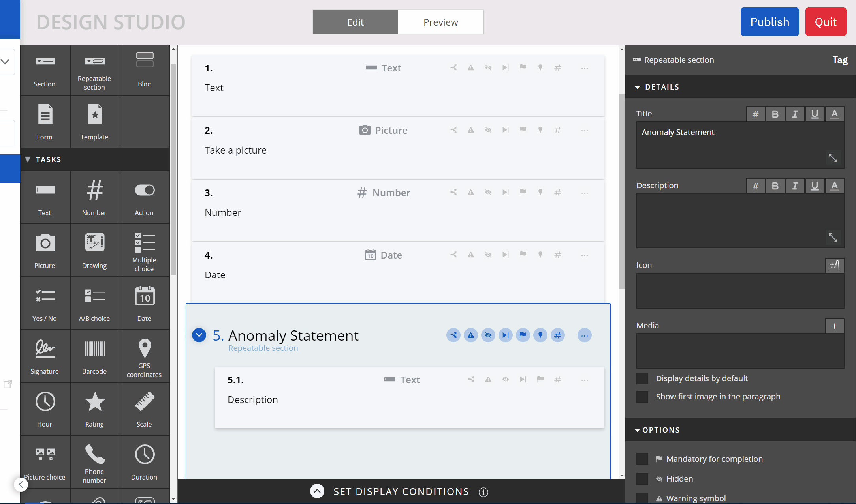This screenshot has height=504, width=856.
Task: Toggle warning symbol on Anomaly Statement header
Action: [x=471, y=335]
